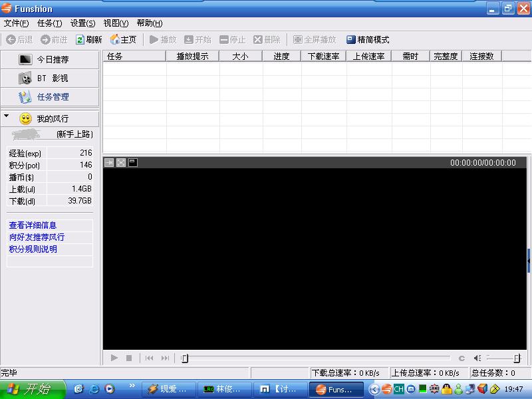
Task: Click the CH language bar indicator
Action: 398,389
